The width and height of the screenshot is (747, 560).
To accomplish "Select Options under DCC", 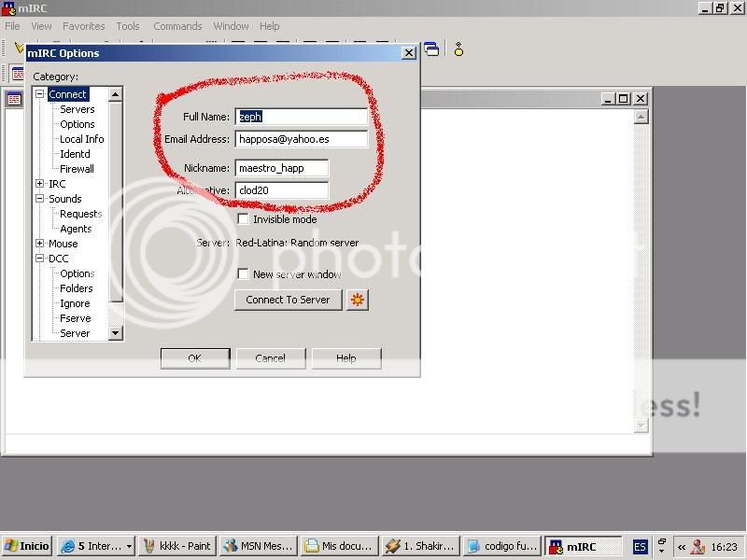I will [78, 273].
